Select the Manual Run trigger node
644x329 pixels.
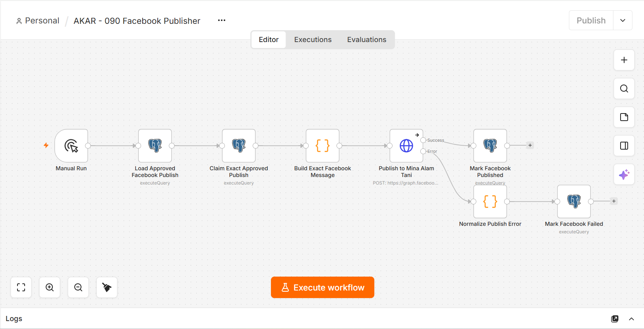(x=71, y=146)
